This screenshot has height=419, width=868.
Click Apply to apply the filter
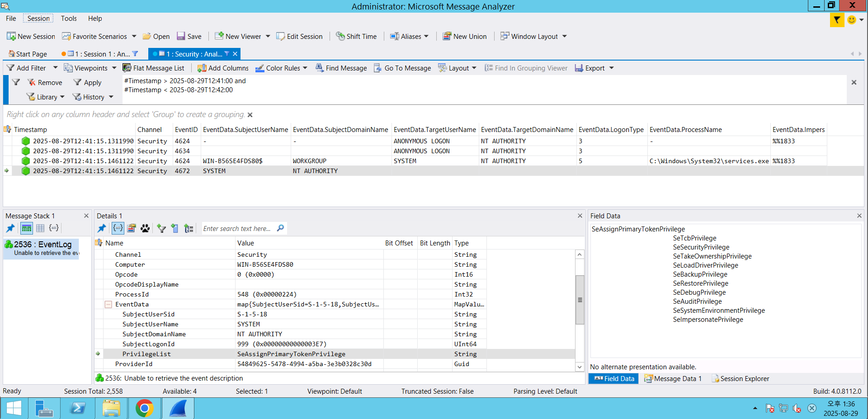(88, 82)
